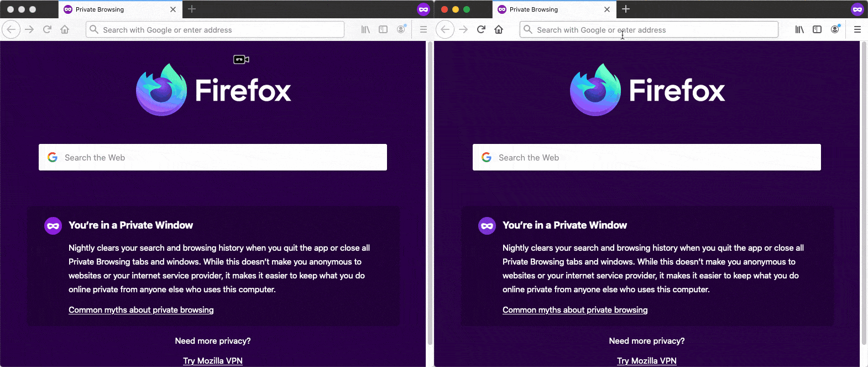This screenshot has height=367, width=868.
Task: Click the Forward arrow in the right window
Action: 463,30
